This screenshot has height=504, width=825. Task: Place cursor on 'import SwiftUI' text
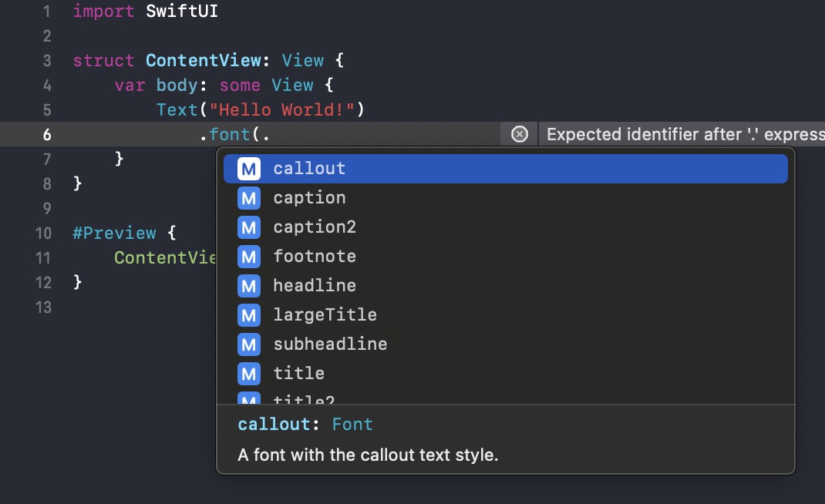click(145, 11)
